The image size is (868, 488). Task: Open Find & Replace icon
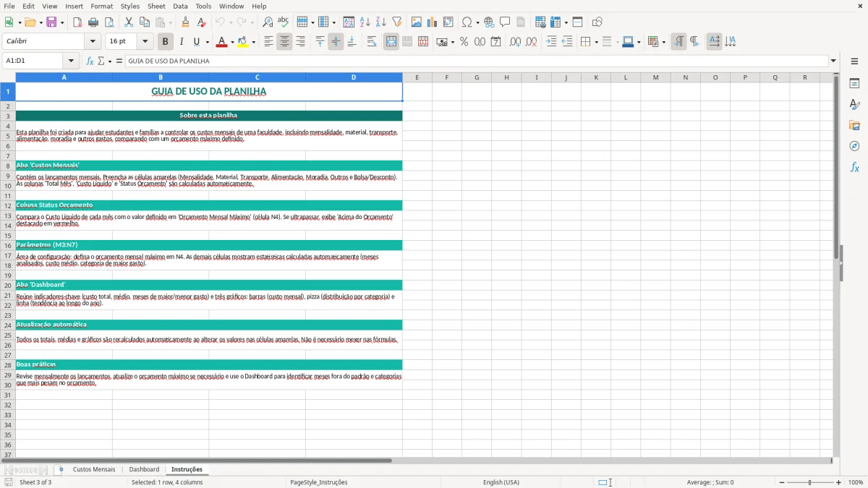(268, 22)
